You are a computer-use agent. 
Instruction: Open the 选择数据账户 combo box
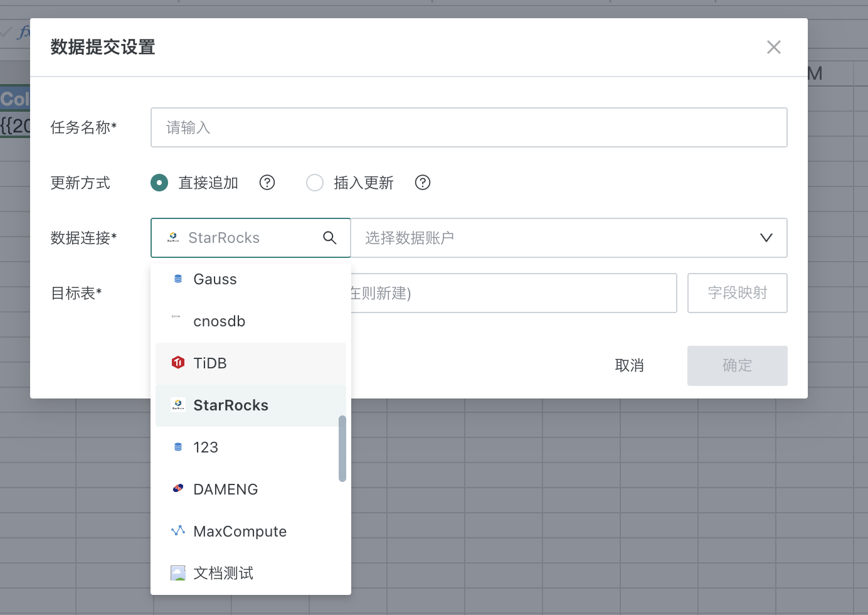(x=569, y=238)
